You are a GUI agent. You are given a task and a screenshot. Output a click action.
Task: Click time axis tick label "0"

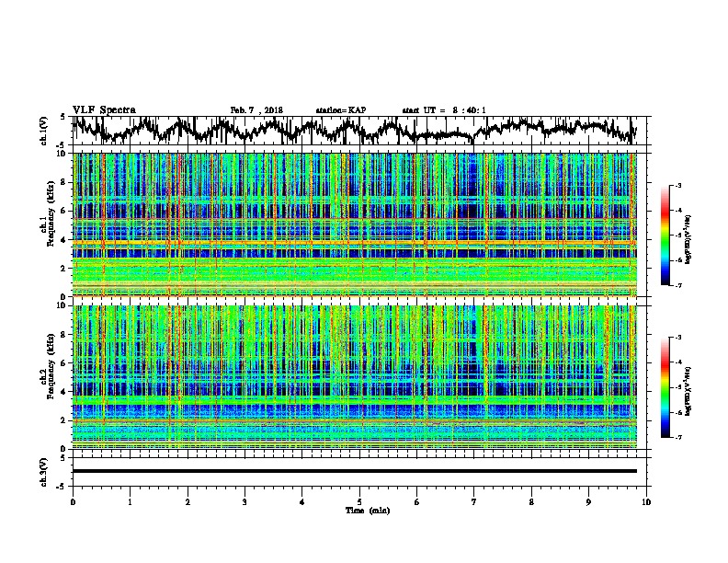(x=73, y=502)
